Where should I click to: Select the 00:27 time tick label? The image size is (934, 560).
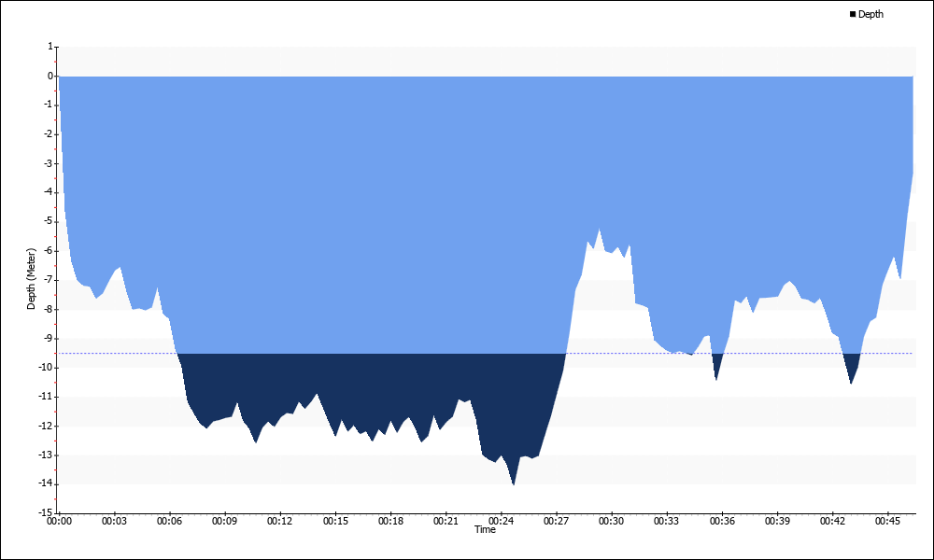tap(557, 522)
